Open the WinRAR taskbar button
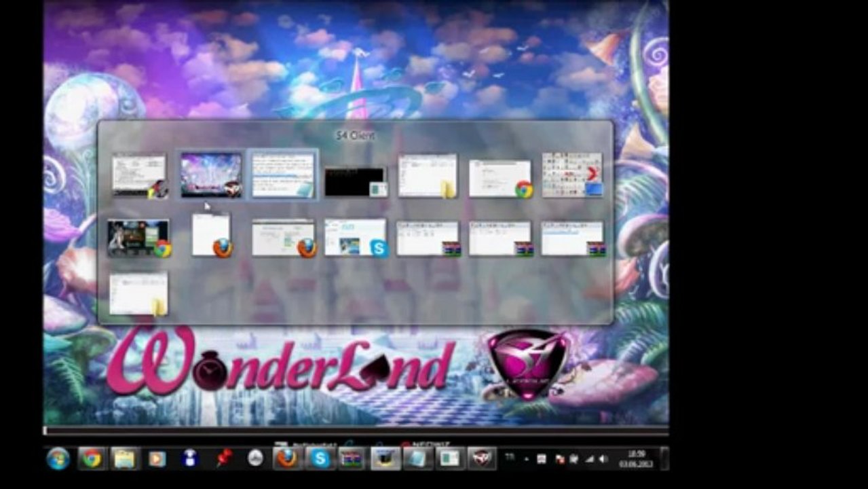868x489 pixels. coord(352,458)
